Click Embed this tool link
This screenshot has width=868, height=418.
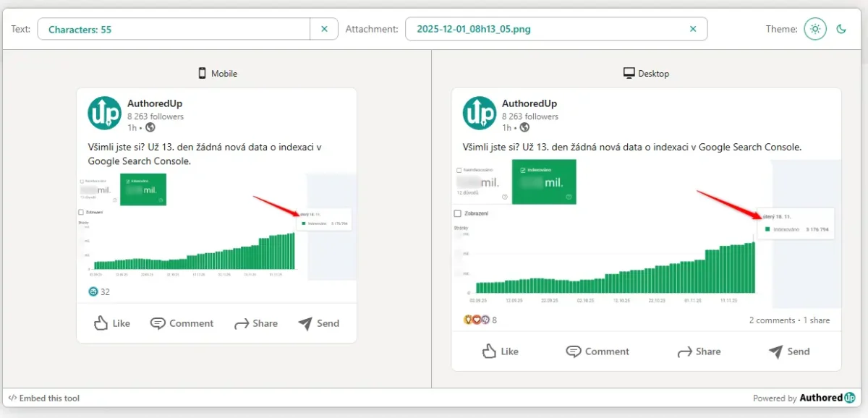click(44, 398)
